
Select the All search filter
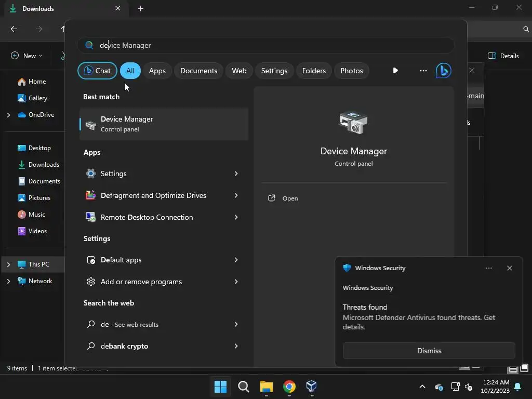[130, 71]
